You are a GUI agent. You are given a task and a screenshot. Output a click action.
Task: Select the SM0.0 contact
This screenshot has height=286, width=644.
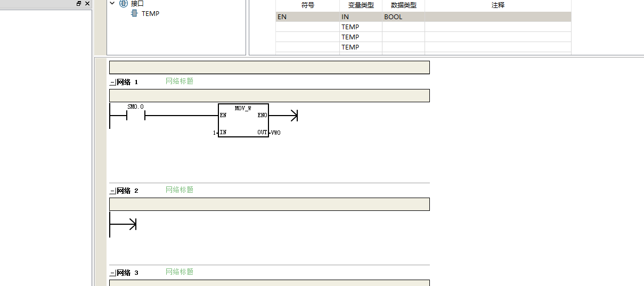click(136, 115)
